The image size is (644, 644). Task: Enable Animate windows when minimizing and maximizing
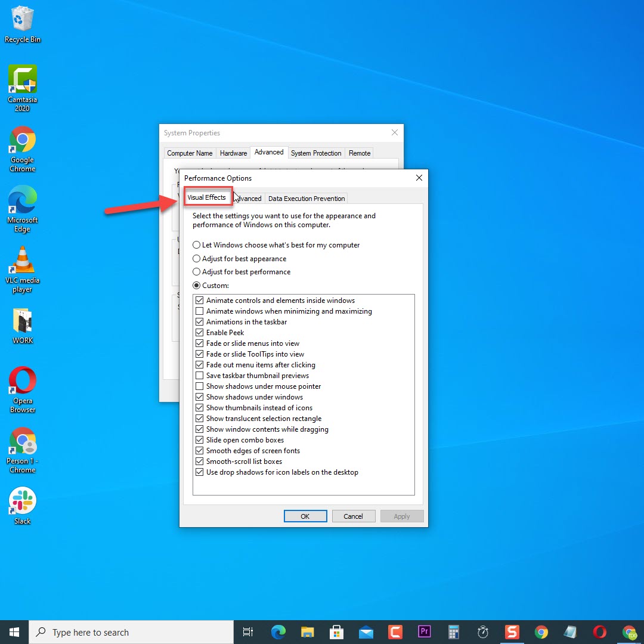[199, 311]
